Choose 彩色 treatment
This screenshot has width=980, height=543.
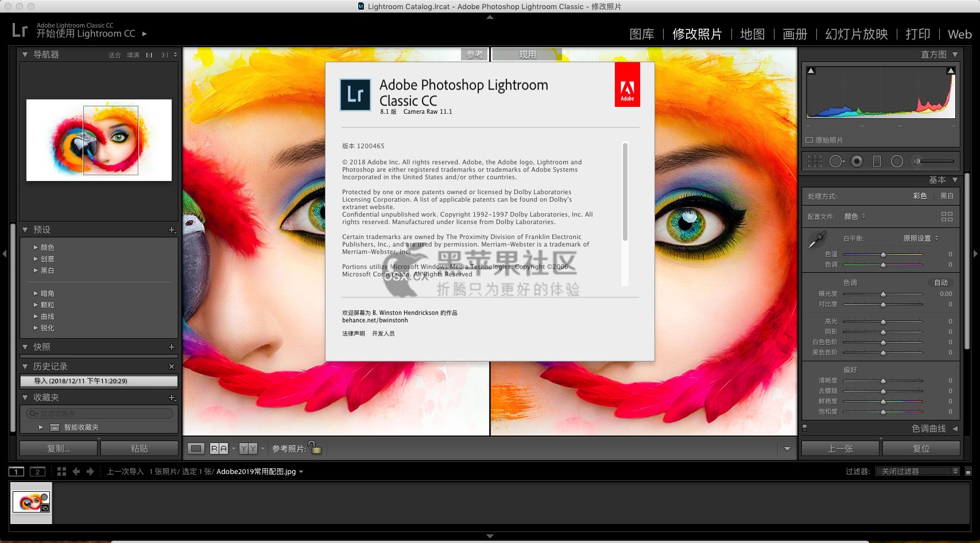tap(920, 196)
